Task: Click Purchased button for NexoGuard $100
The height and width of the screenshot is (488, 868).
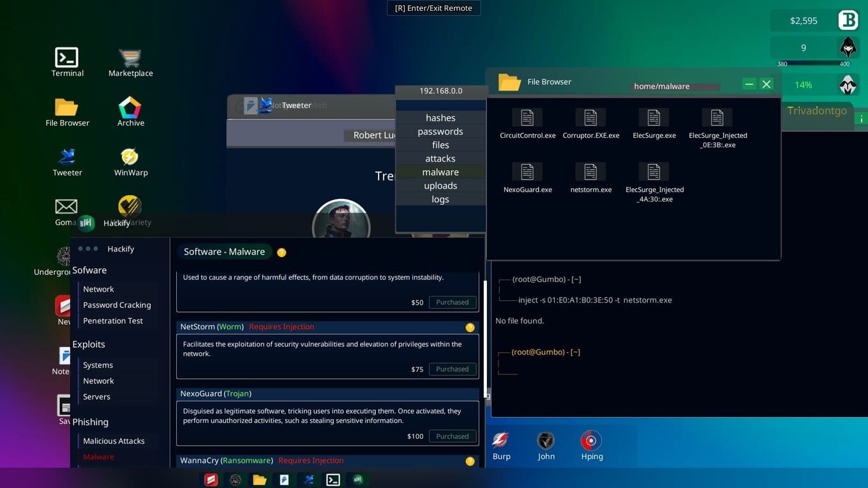Action: point(453,436)
